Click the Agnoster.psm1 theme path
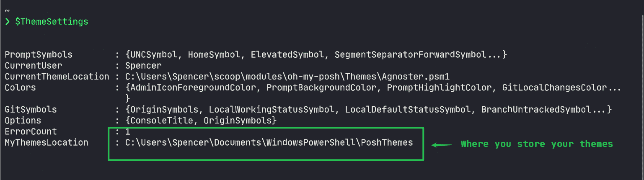 click(x=287, y=77)
